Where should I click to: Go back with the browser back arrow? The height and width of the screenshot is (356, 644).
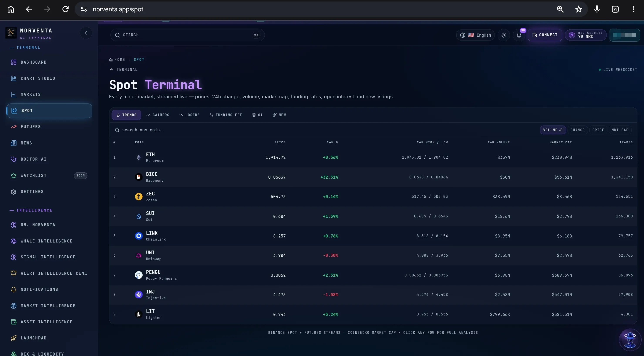click(29, 9)
